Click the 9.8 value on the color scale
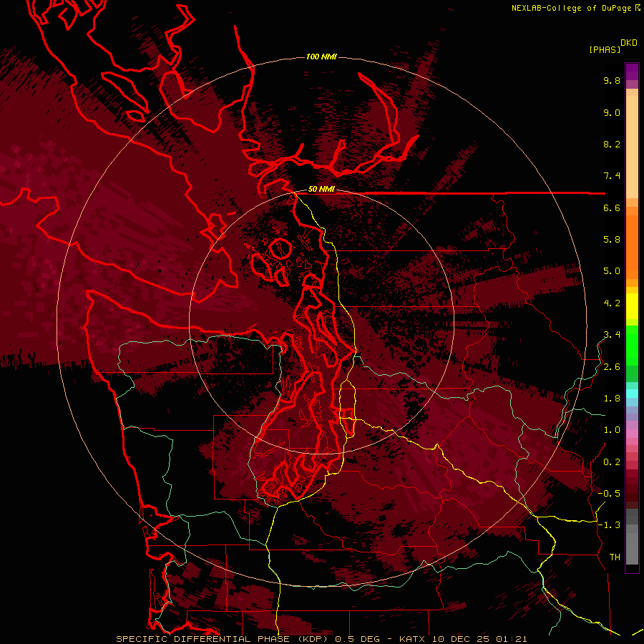Screen dimensions: 644x644 coord(612,80)
